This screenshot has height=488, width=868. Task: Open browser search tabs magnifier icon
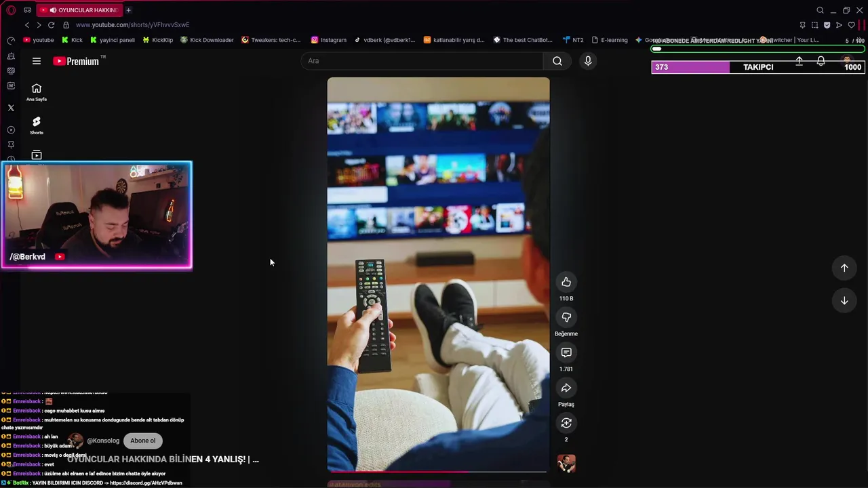(820, 10)
